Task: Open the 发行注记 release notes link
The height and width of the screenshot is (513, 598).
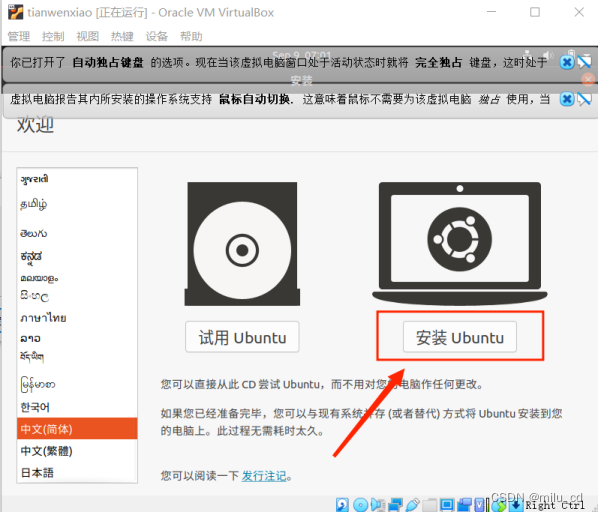Action: [x=264, y=476]
